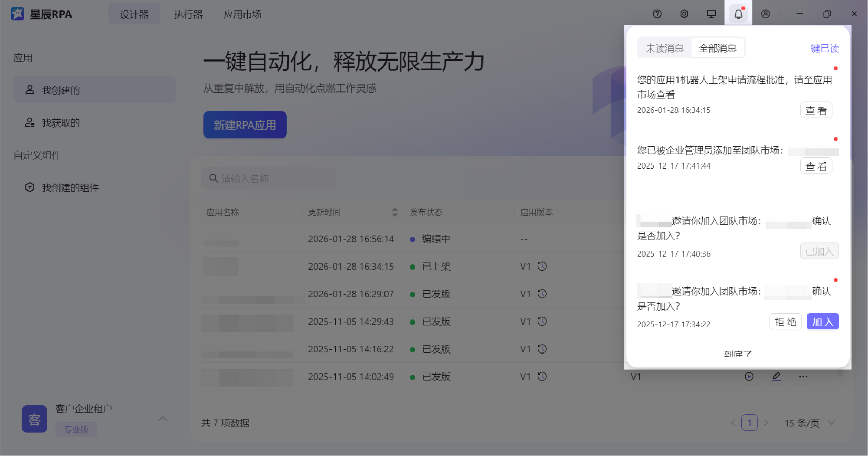Open the 执行器 tab
This screenshot has height=456, width=868.
188,14
